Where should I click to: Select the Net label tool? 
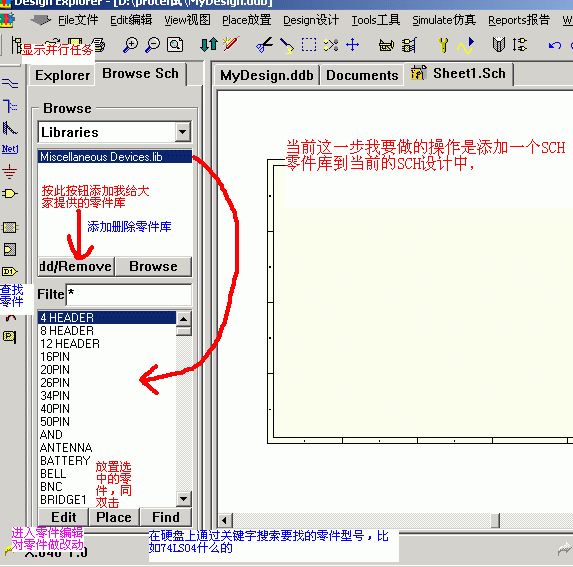pyautogui.click(x=10, y=149)
